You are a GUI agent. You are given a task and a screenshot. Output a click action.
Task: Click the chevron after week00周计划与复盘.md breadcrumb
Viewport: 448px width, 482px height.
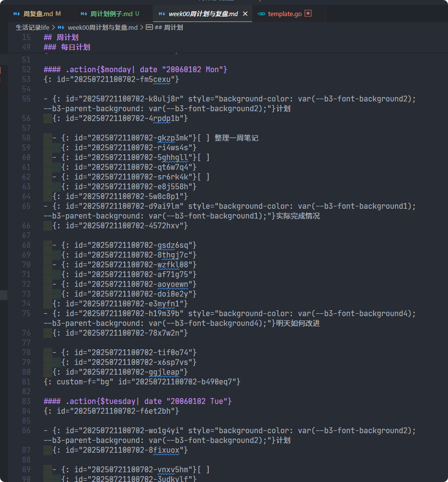pyautogui.click(x=142, y=28)
